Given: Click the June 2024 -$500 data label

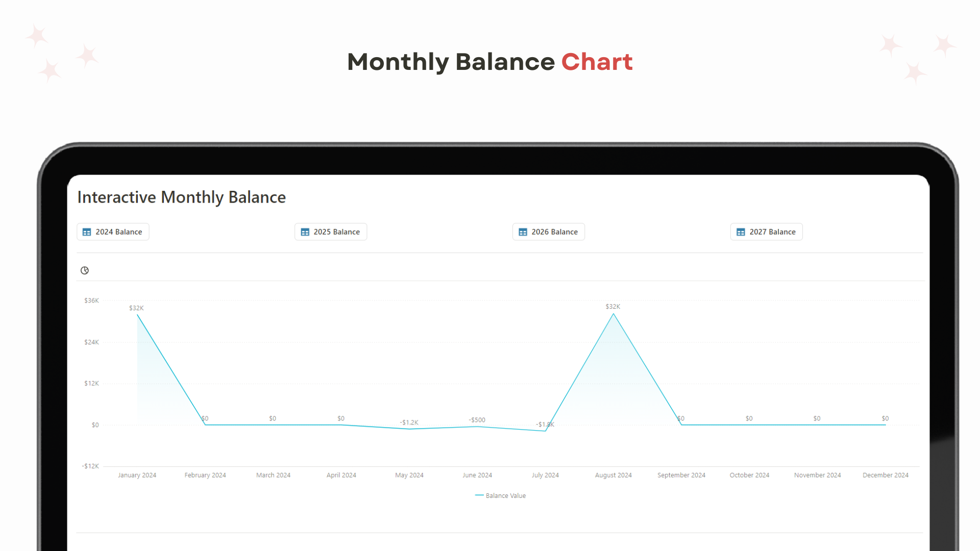Looking at the screenshot, I should pyautogui.click(x=477, y=420).
